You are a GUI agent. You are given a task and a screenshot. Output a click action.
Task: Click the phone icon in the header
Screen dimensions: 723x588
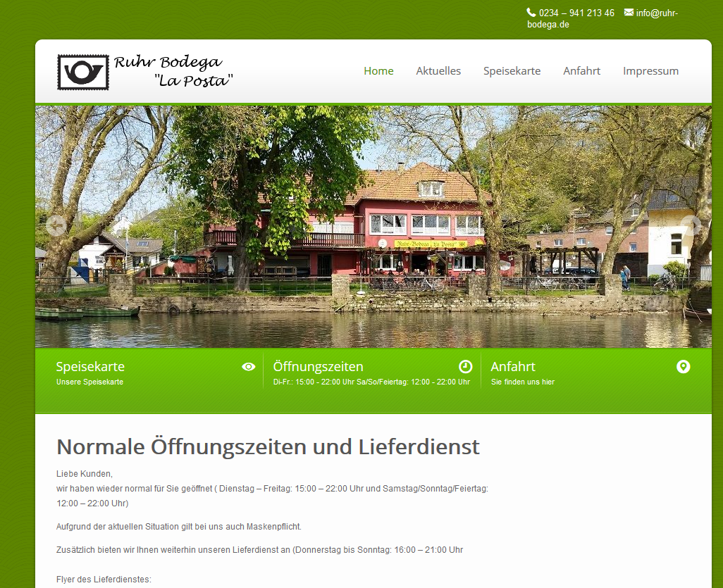[531, 13]
